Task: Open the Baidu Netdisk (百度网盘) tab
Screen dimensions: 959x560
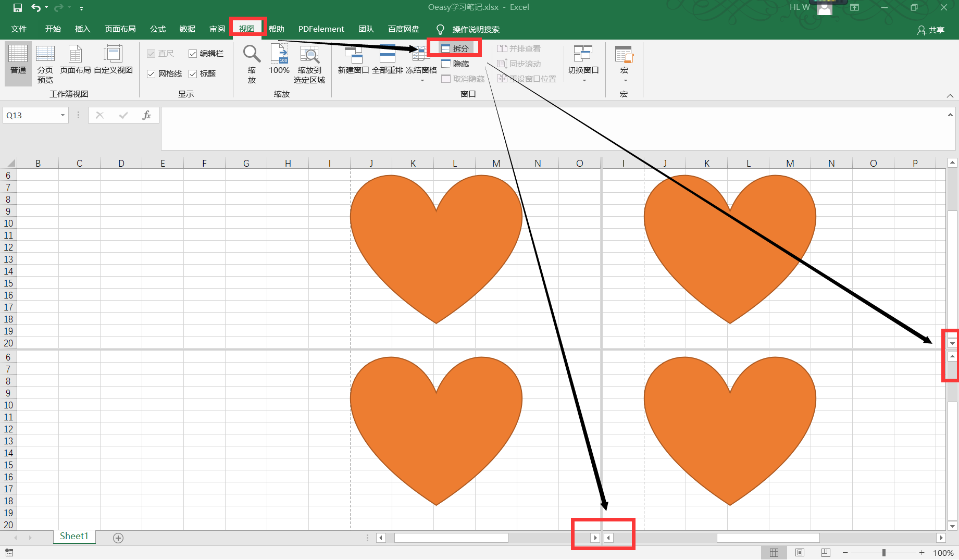Action: coord(404,29)
